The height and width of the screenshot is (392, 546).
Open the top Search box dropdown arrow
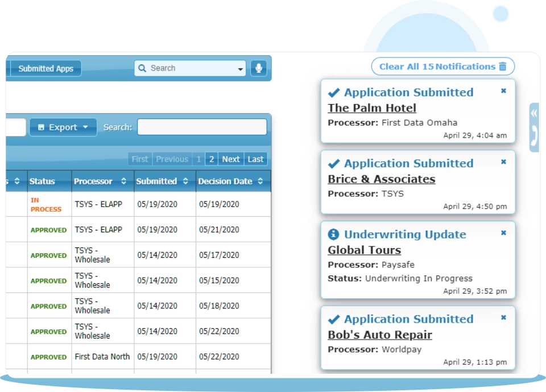click(x=240, y=69)
